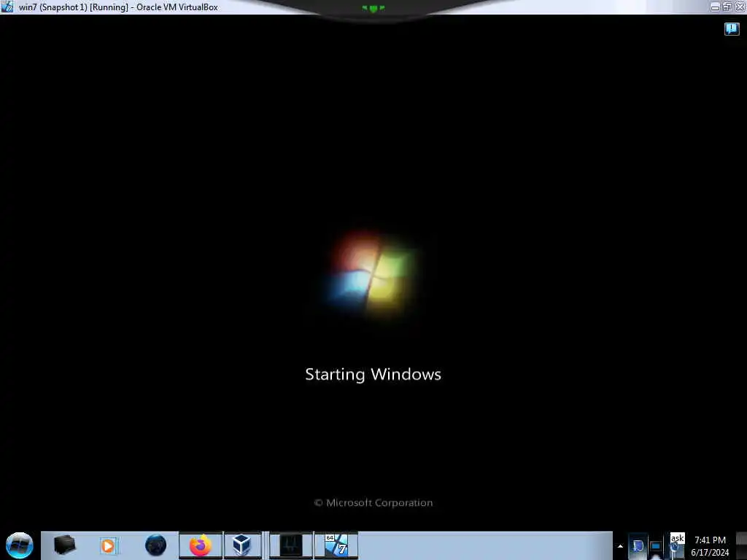The height and width of the screenshot is (560, 747).
Task: Click the blue D tray icon
Action: [638, 546]
